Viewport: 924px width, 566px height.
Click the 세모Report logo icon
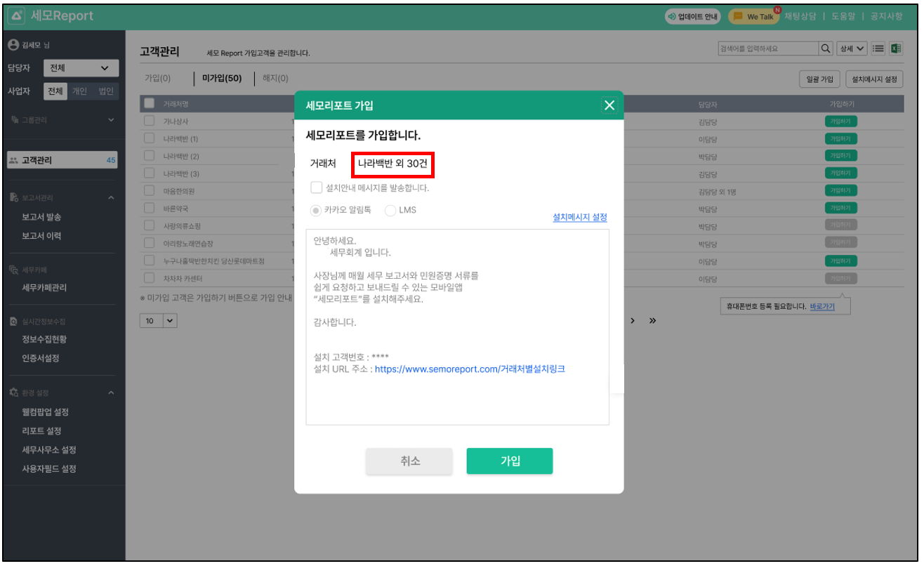coord(18,15)
